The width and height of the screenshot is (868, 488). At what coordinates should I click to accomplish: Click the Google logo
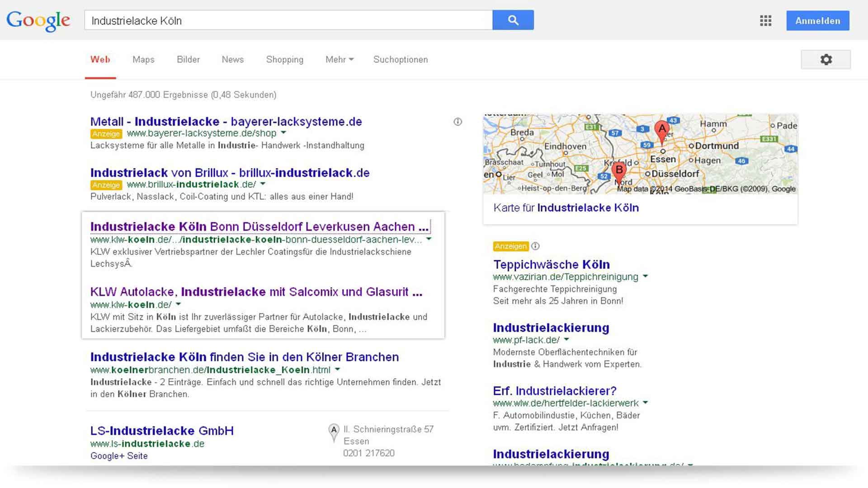click(38, 21)
